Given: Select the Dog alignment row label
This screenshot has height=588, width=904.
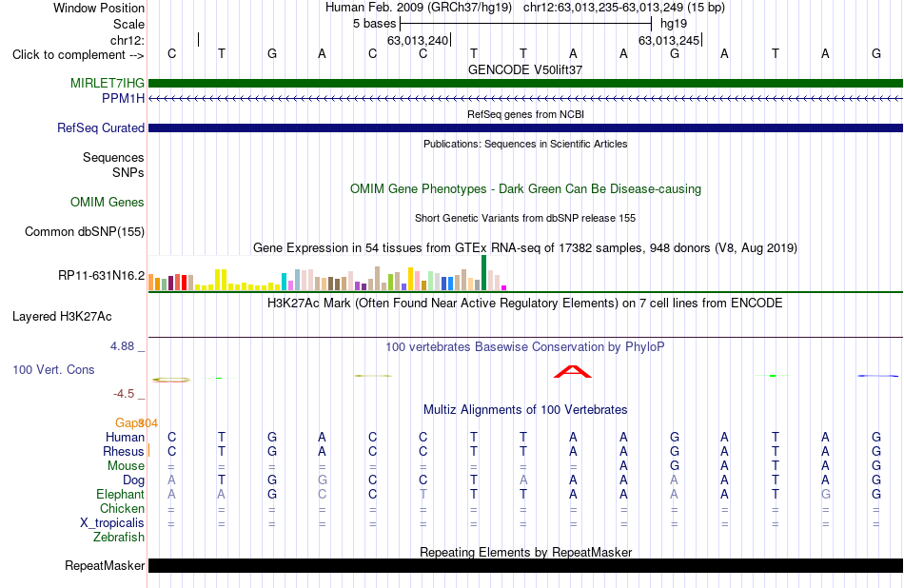Looking at the screenshot, I should tap(134, 480).
